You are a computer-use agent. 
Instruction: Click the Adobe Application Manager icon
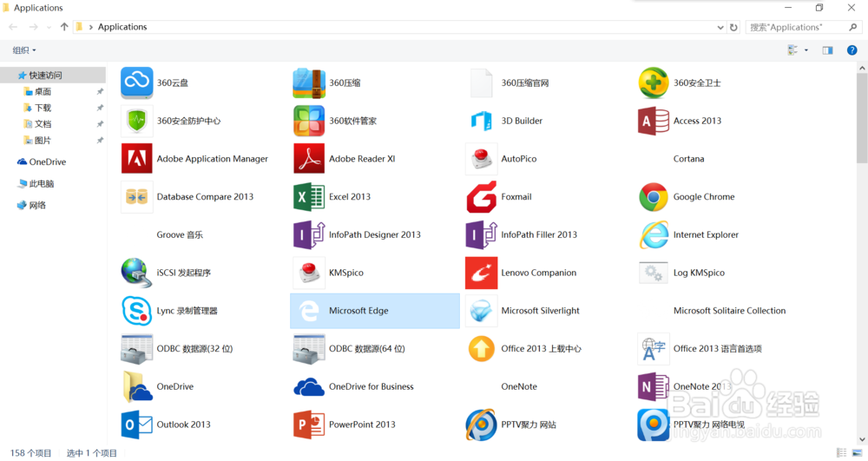[x=137, y=159]
